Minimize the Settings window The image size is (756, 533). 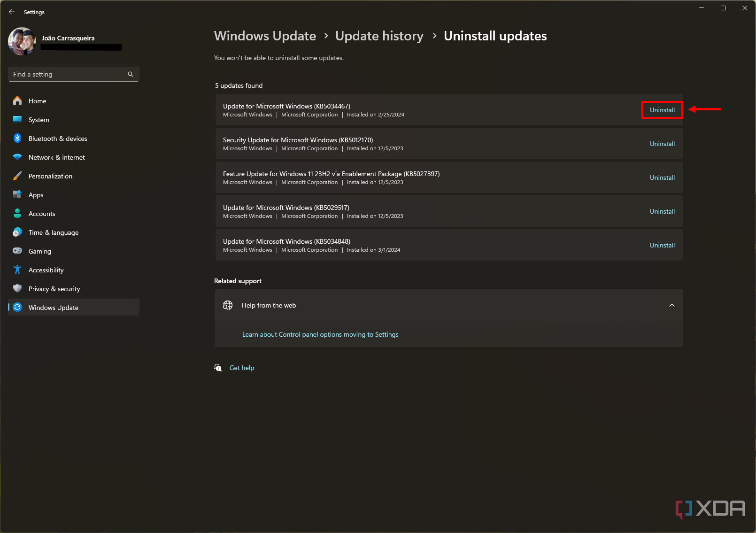[x=702, y=8]
